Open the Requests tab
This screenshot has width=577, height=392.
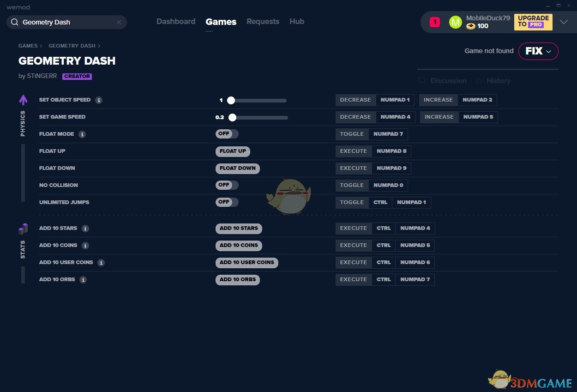click(263, 22)
